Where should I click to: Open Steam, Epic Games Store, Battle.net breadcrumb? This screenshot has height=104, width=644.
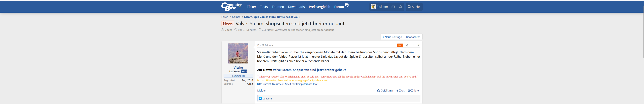(x=271, y=17)
